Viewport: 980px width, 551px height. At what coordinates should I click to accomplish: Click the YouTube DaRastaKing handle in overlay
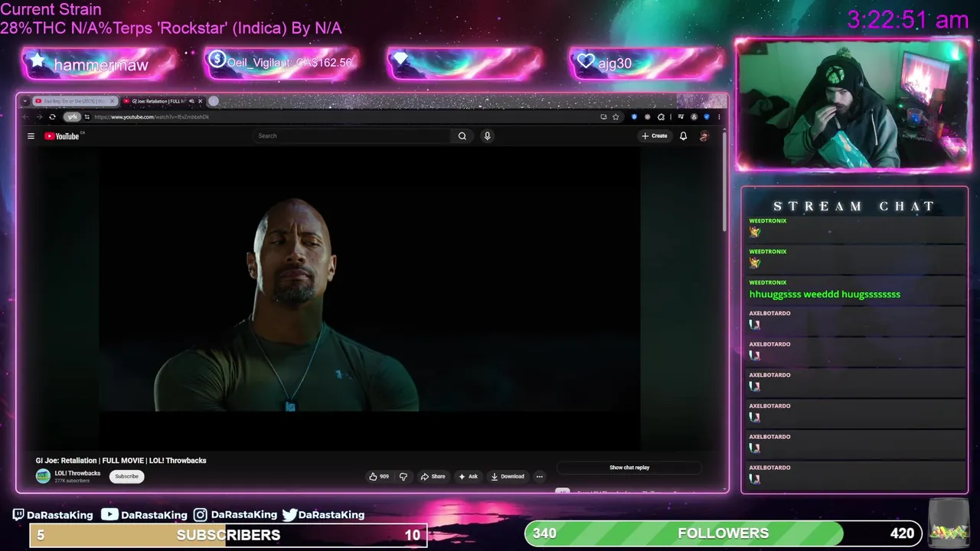144,515
